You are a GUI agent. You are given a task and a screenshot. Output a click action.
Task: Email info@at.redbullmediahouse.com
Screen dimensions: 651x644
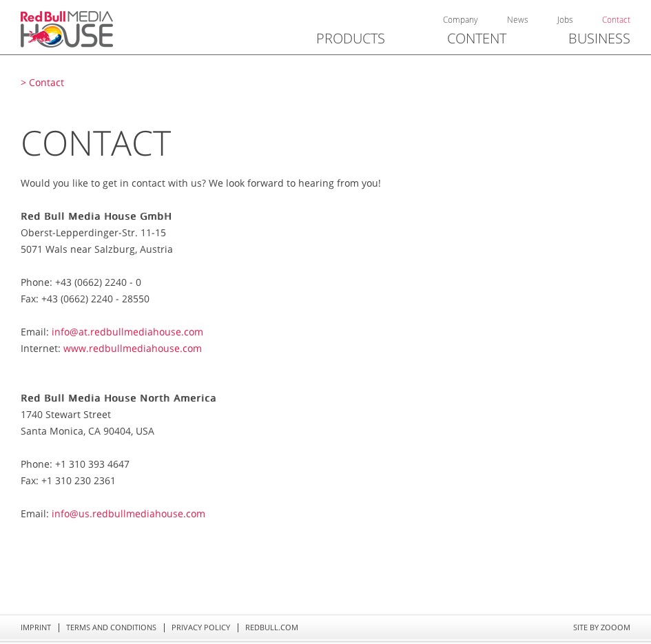point(127,332)
